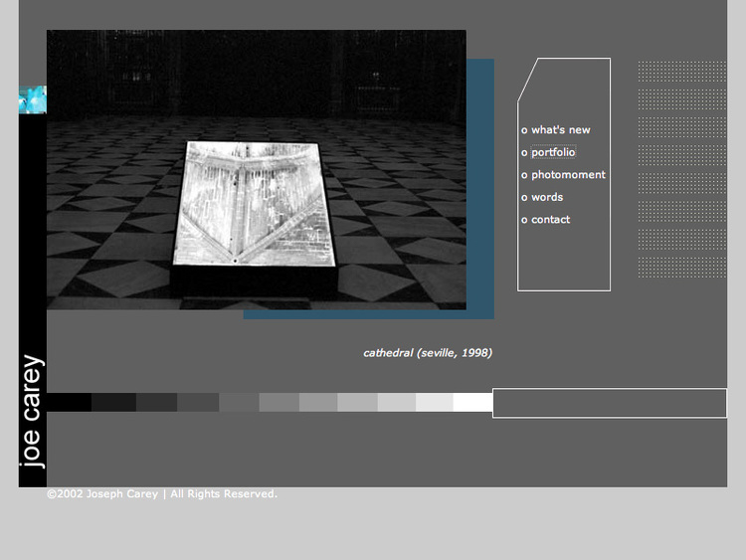Go to the words page
Viewport: 746px width, 560px height.
[x=547, y=198]
